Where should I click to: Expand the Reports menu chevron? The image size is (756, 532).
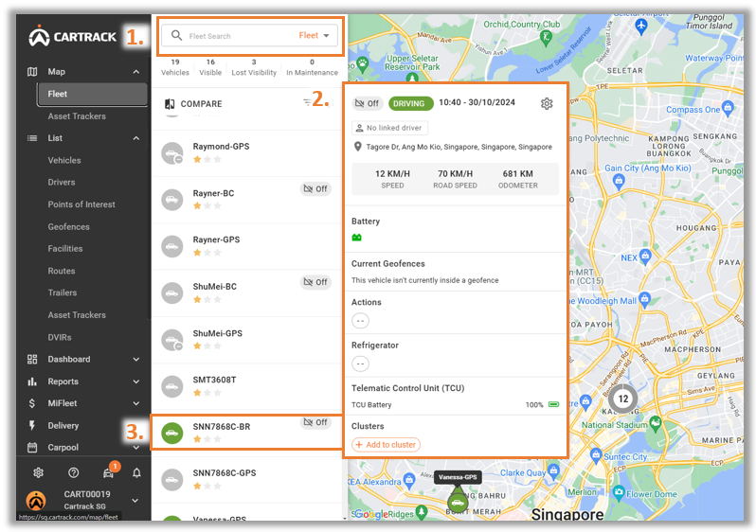click(x=136, y=381)
